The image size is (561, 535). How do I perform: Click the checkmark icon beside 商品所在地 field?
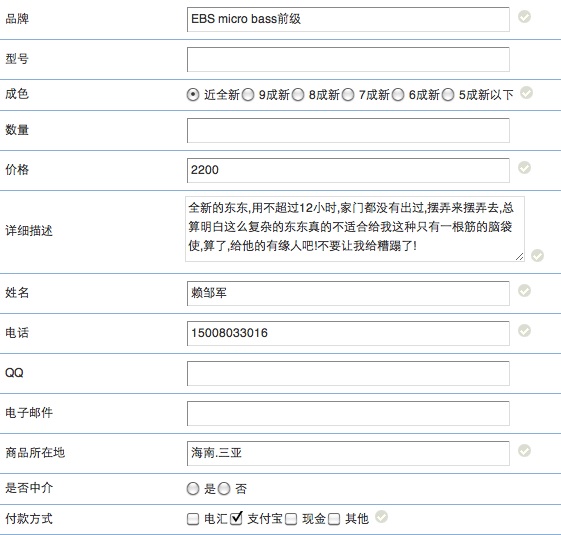525,451
